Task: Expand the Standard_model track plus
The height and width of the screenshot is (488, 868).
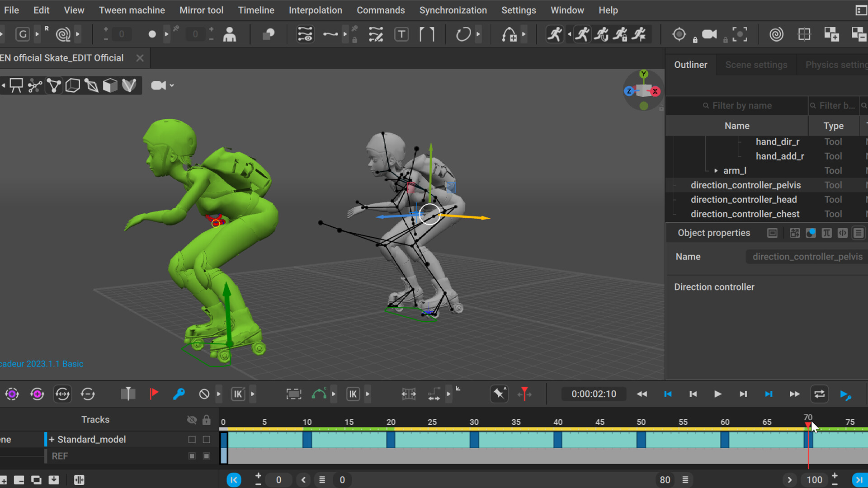Action: click(52, 439)
